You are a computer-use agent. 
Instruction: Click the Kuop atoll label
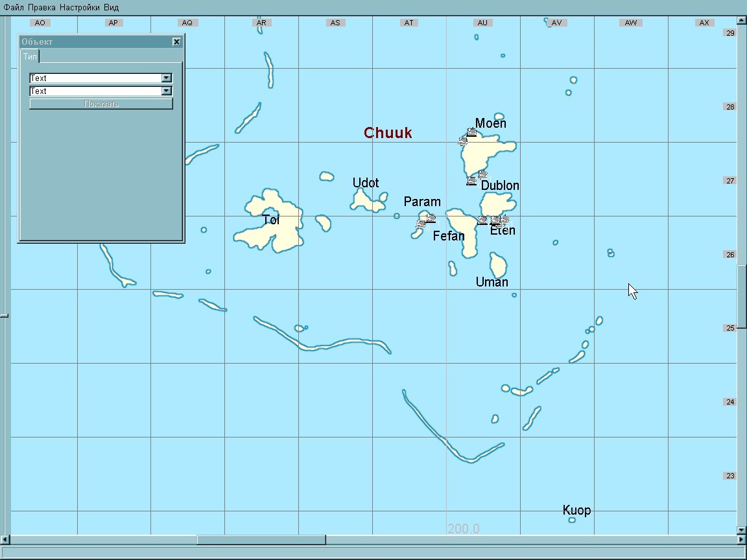coord(577,510)
